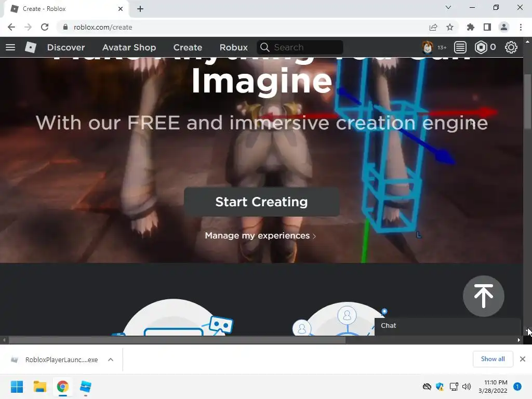Switch to Chrome in taskbar
Screen dimensions: 532x399
pyautogui.click(x=62, y=387)
